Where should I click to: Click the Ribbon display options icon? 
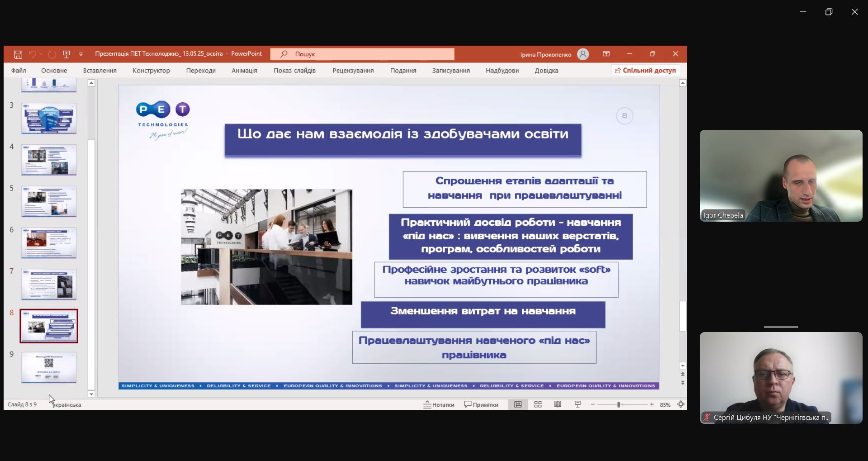[606, 54]
